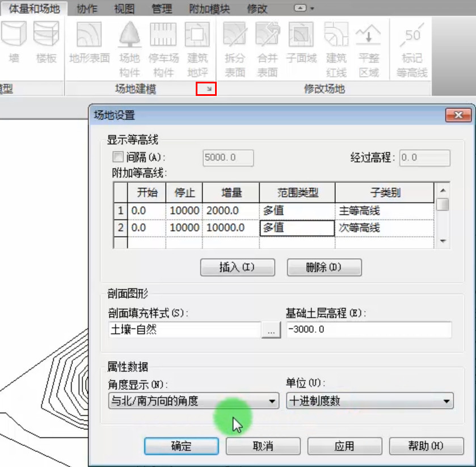Open the 附加模块 ribbon tab

pos(209,9)
